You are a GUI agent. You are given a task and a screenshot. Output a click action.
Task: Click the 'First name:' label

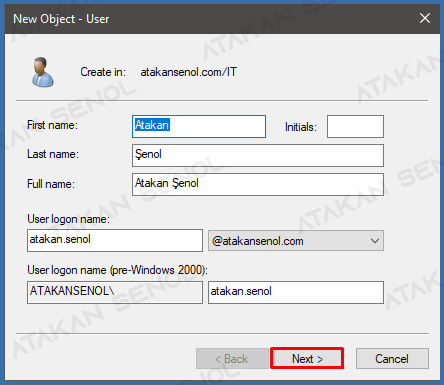(x=52, y=125)
